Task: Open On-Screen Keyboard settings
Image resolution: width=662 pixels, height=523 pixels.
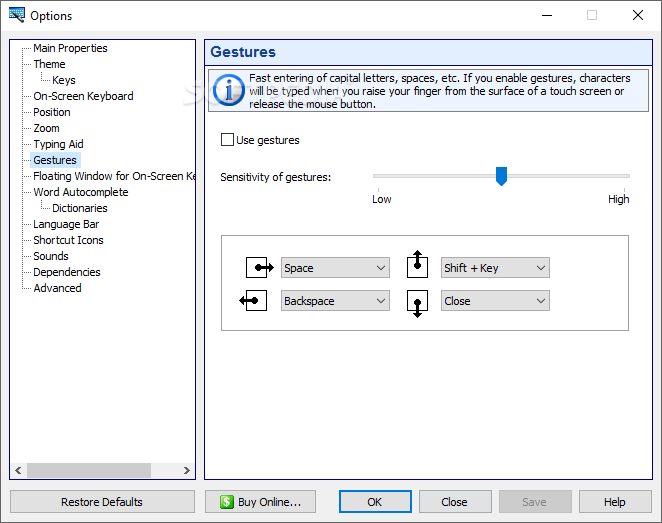Action: tap(83, 96)
